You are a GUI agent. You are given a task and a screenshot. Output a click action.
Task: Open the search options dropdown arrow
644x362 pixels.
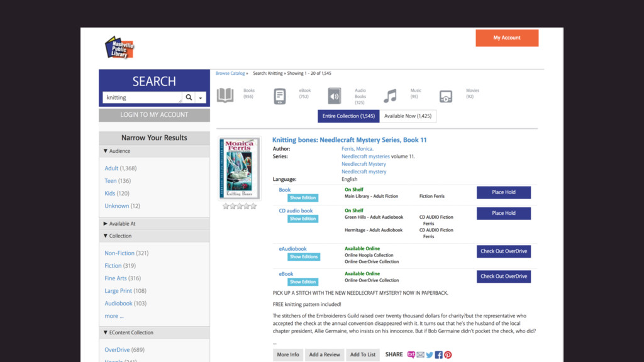coord(201,97)
